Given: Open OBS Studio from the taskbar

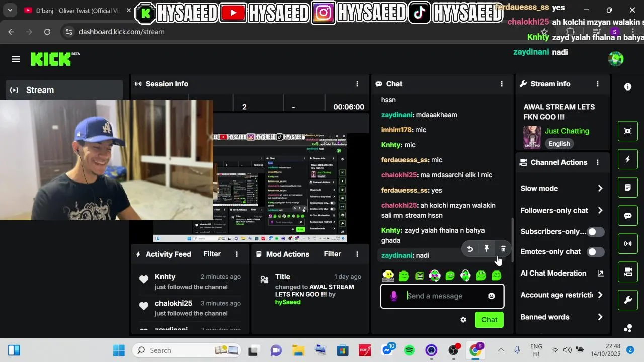Looking at the screenshot, I should [453, 350].
